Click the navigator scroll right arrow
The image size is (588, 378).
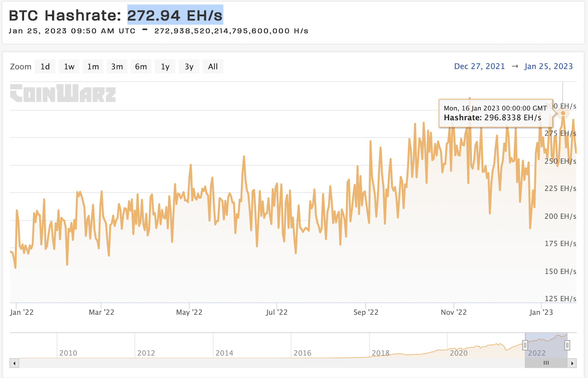pos(572,363)
